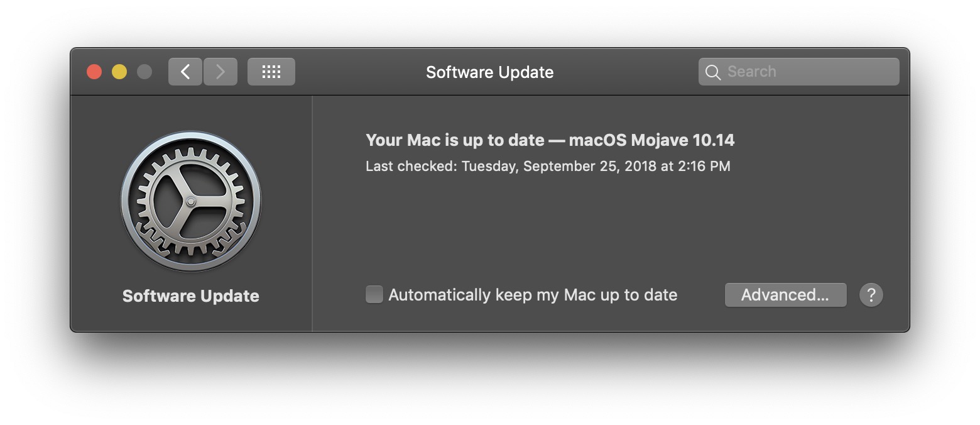Go forward with the right chevron button

coord(220,72)
